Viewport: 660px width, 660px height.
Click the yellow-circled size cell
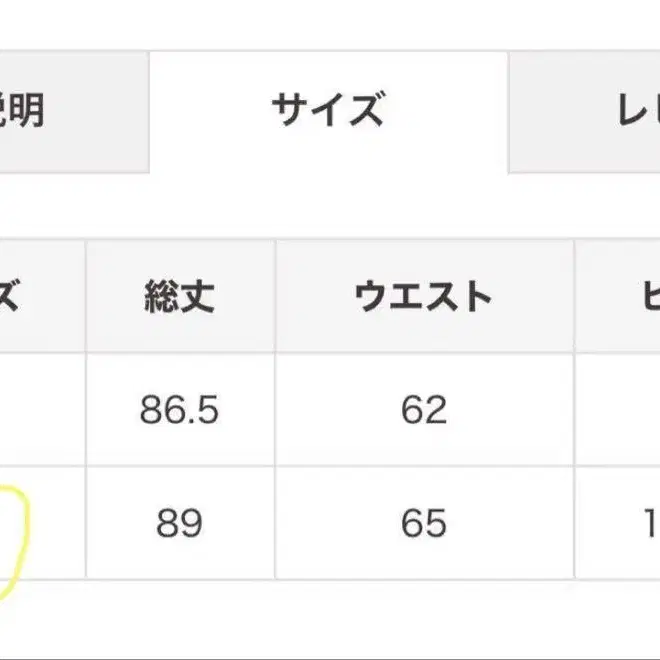point(40,523)
